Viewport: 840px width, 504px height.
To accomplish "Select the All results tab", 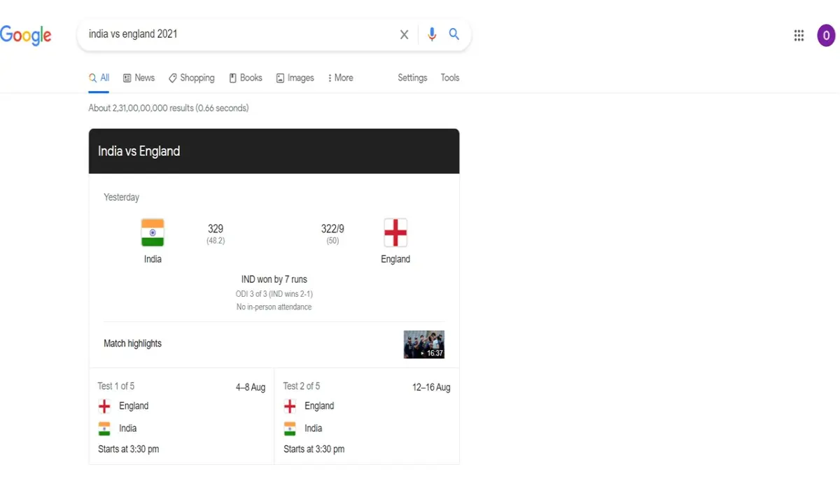I will click(x=99, y=78).
